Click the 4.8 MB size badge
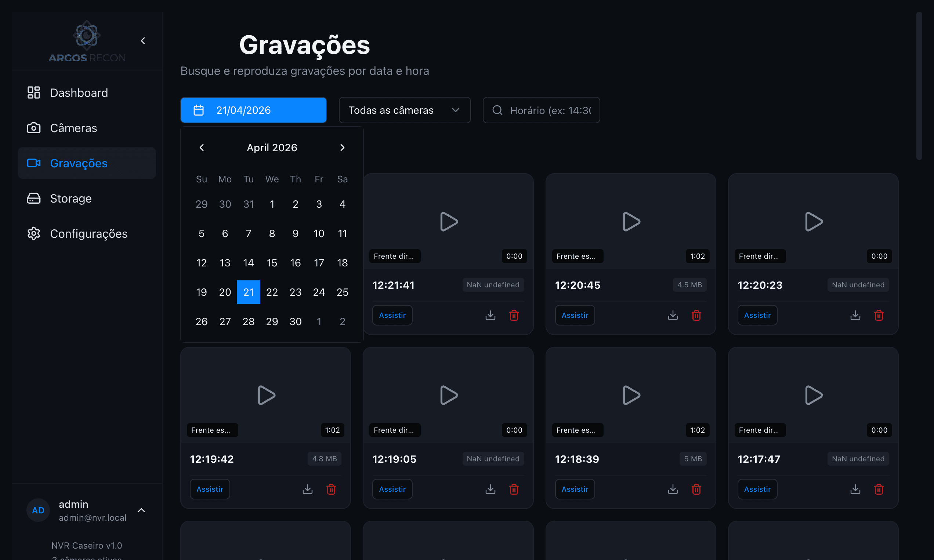 (x=324, y=459)
